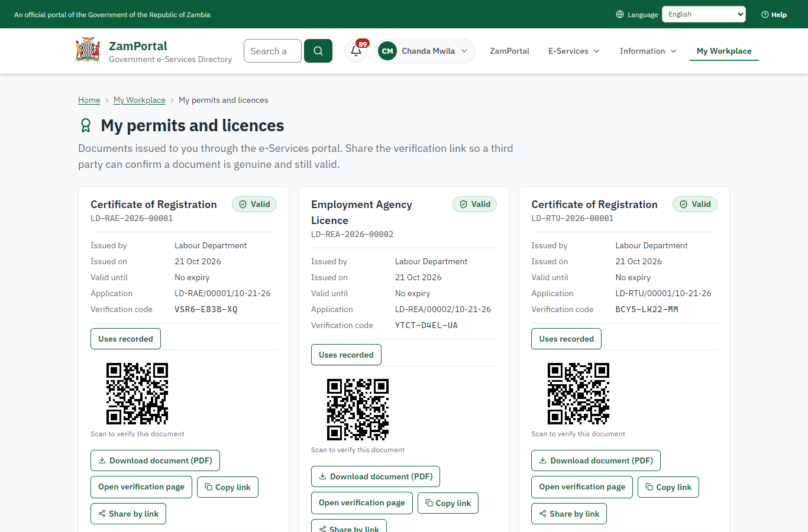The height and width of the screenshot is (532, 808).
Task: Click verification code BCY5-LK22-MM
Action: click(647, 309)
